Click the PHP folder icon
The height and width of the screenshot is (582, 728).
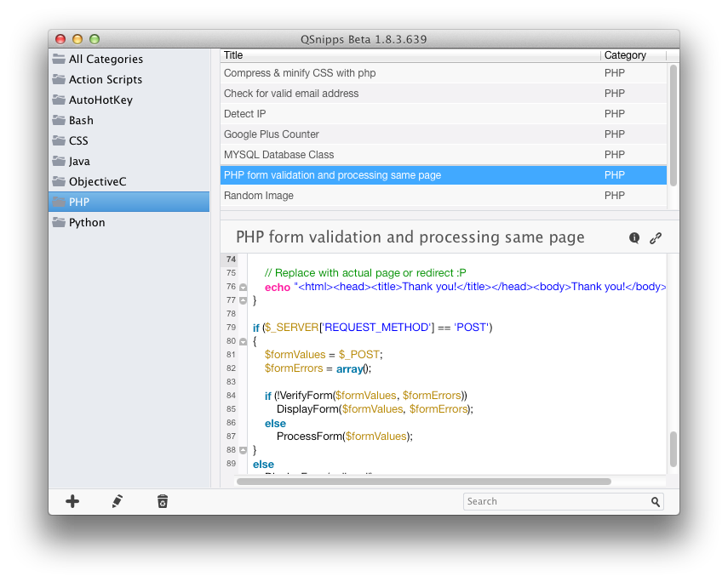[59, 202]
